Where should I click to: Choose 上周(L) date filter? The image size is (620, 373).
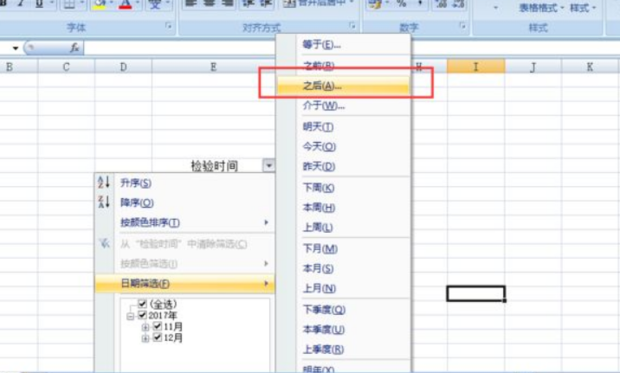click(343, 227)
